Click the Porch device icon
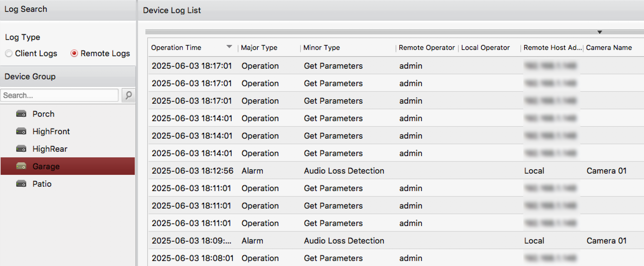 [21, 114]
